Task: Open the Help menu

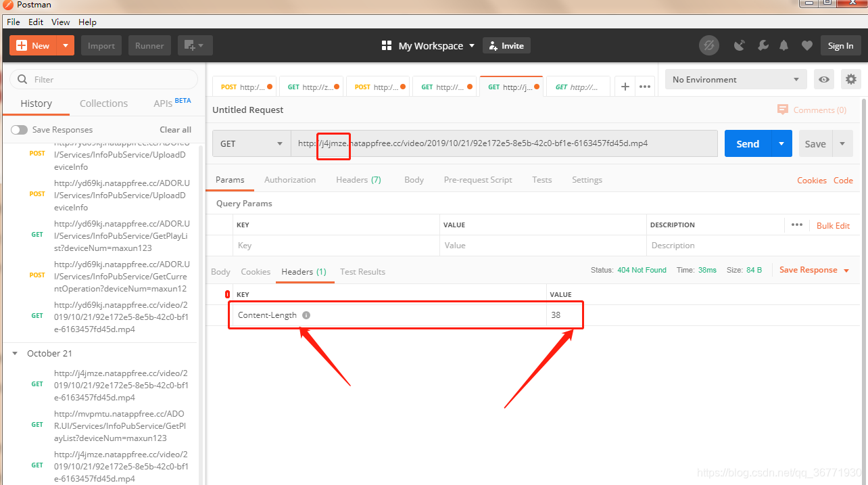Action: pos(87,22)
